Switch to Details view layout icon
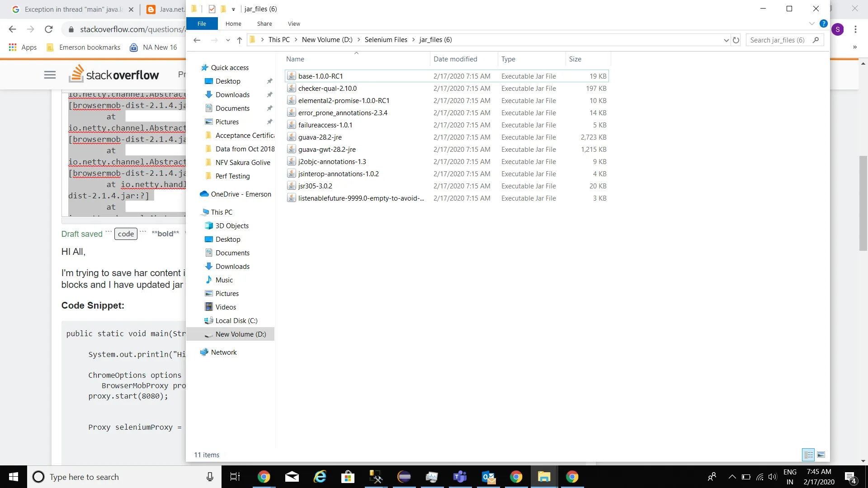 tap(808, 455)
